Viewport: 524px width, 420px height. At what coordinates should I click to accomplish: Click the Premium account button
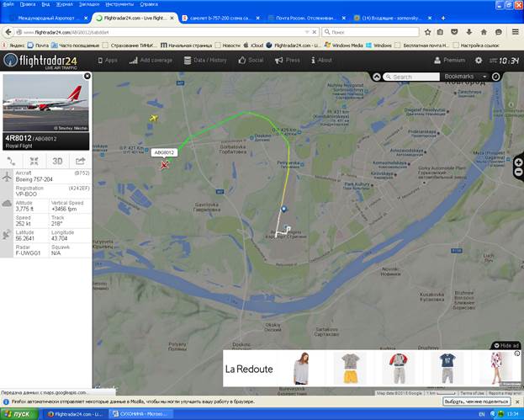click(449, 61)
